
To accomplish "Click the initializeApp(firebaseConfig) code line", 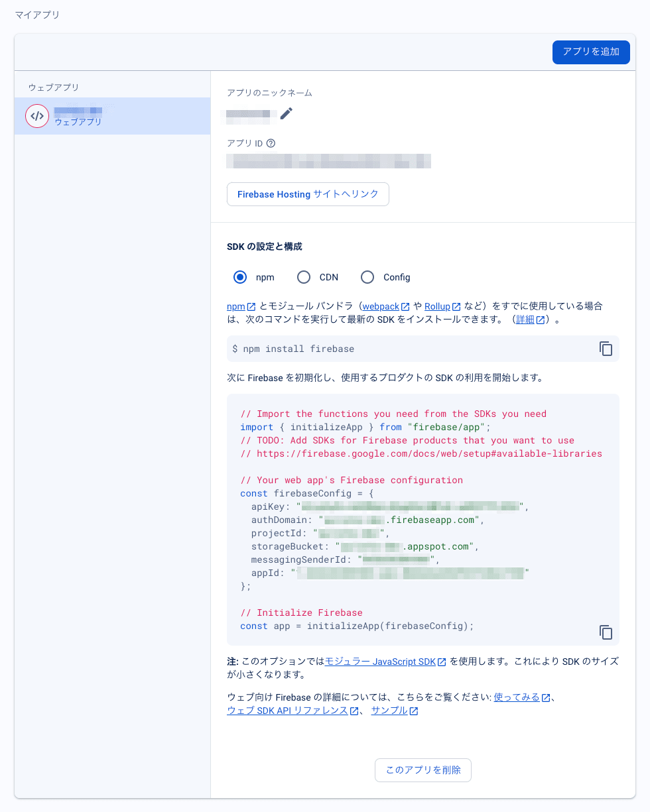I will pyautogui.click(x=357, y=626).
